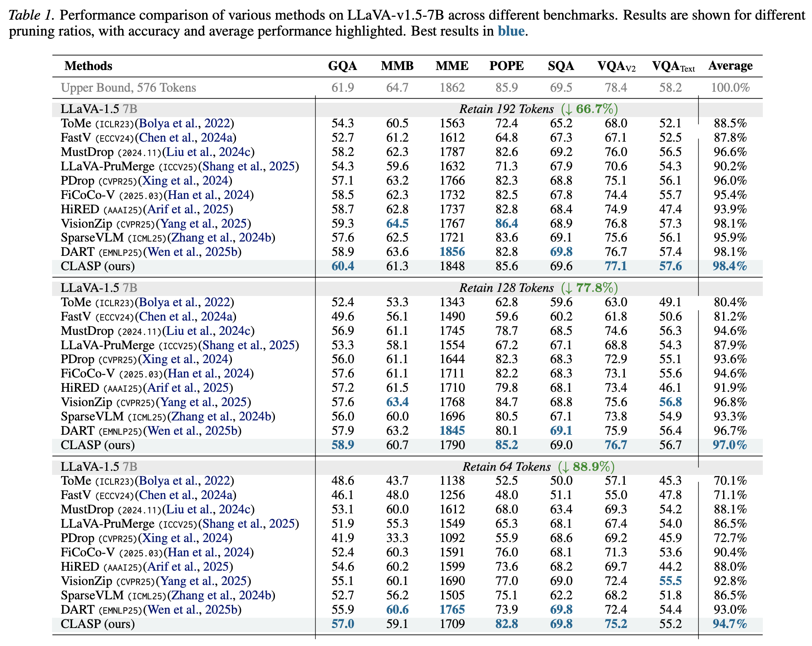812x646 pixels.
Task: Click the highlighted MME value 1845
Action: point(452,431)
